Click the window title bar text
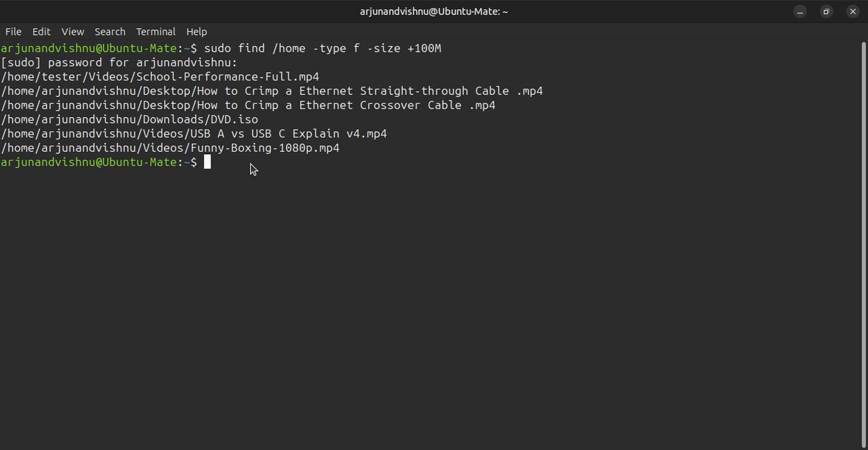The height and width of the screenshot is (450, 868). point(433,11)
